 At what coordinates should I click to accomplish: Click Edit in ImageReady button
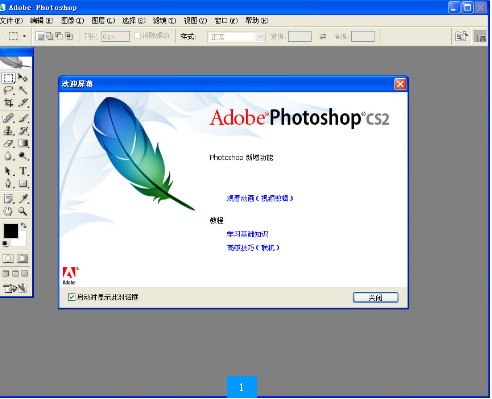[x=15, y=288]
